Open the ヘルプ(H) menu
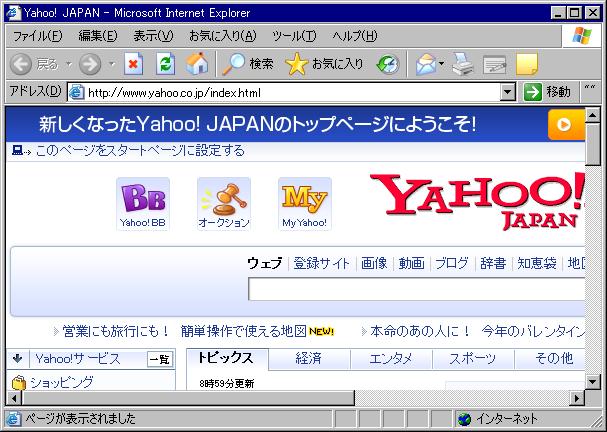Viewport: 607px width, 432px height. click(355, 36)
